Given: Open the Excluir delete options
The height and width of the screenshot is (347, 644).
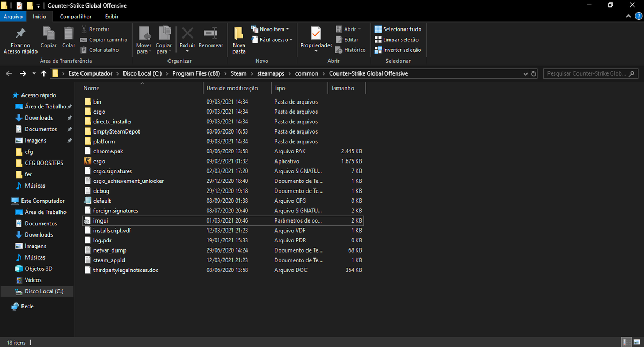Looking at the screenshot, I should click(x=187, y=40).
